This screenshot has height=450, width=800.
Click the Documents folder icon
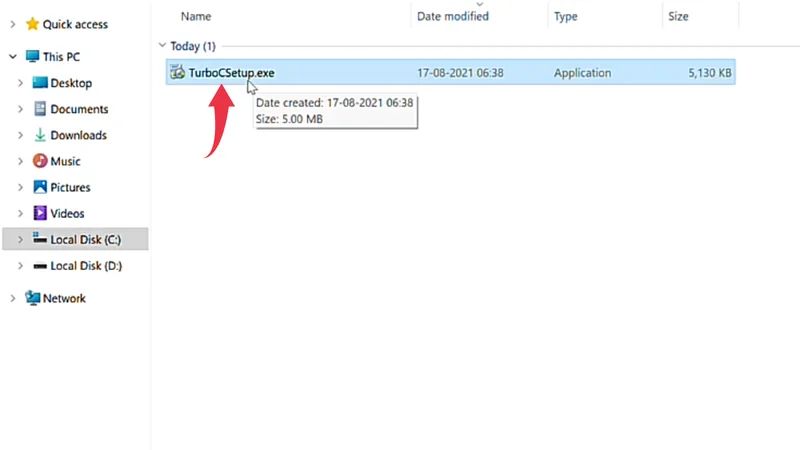point(40,109)
